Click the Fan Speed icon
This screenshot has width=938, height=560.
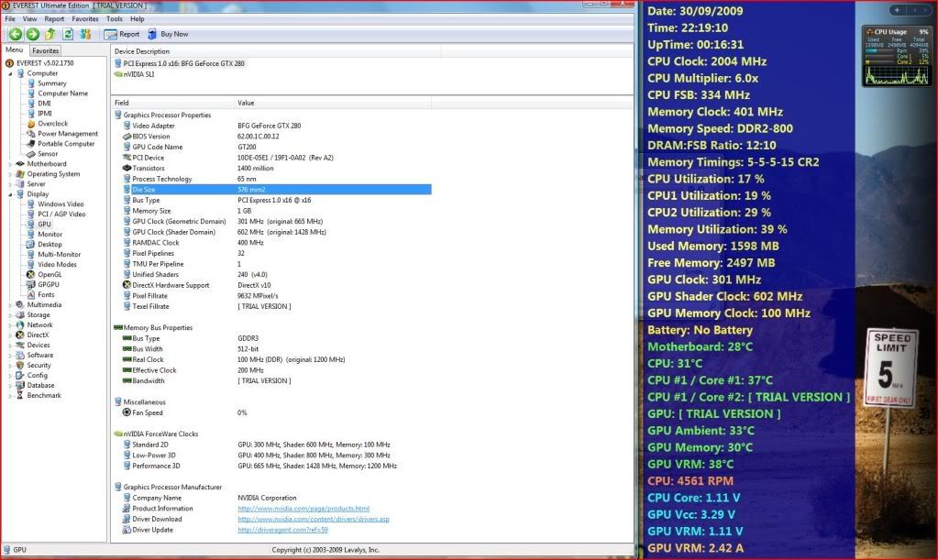(127, 412)
